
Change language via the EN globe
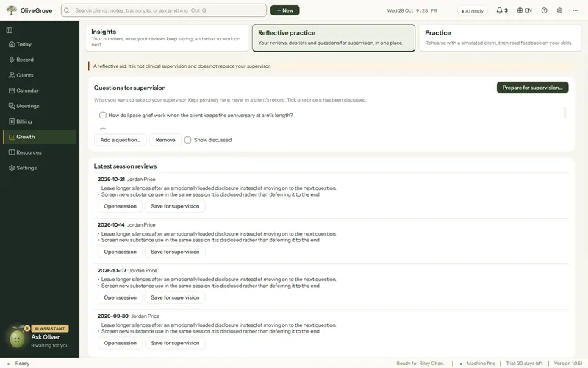tap(524, 10)
